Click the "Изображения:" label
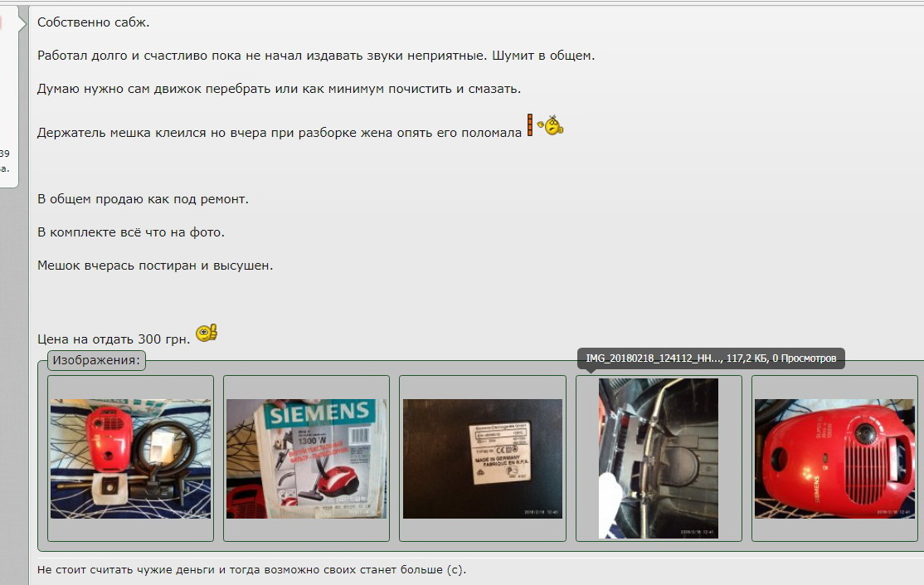The width and height of the screenshot is (924, 585). (96, 360)
